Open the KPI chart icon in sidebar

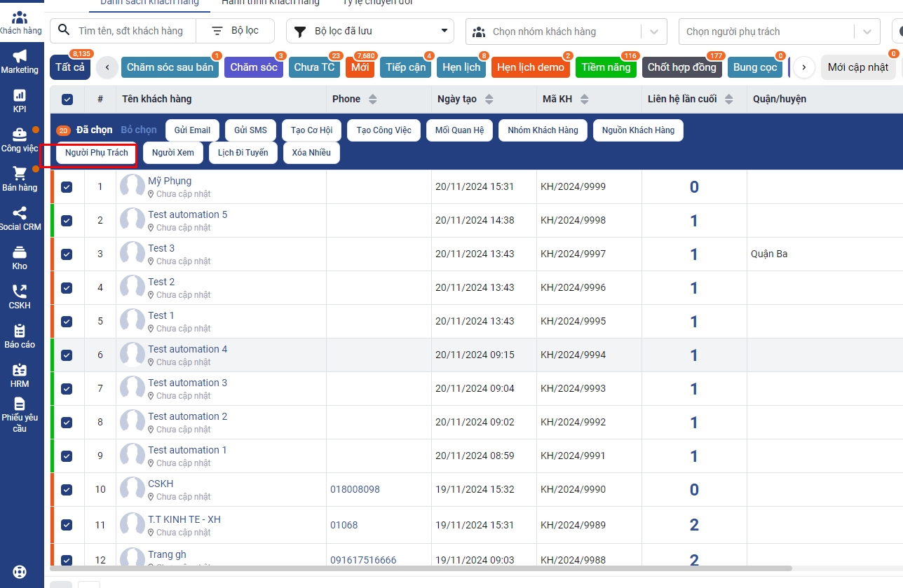[20, 96]
